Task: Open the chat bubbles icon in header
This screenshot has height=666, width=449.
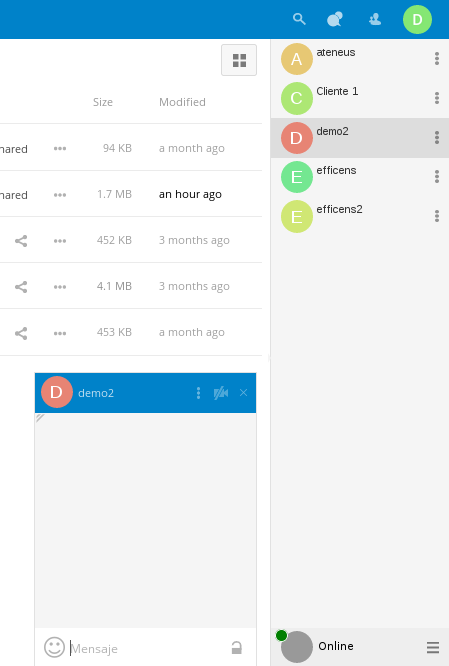Action: [x=335, y=19]
